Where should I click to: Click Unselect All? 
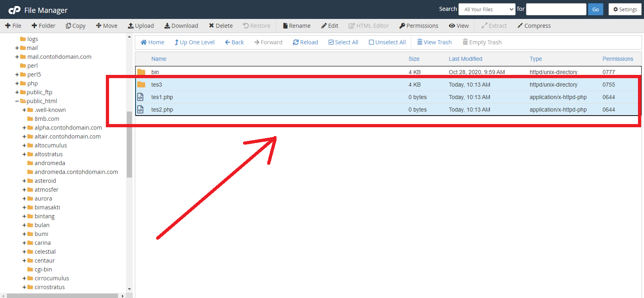point(387,42)
